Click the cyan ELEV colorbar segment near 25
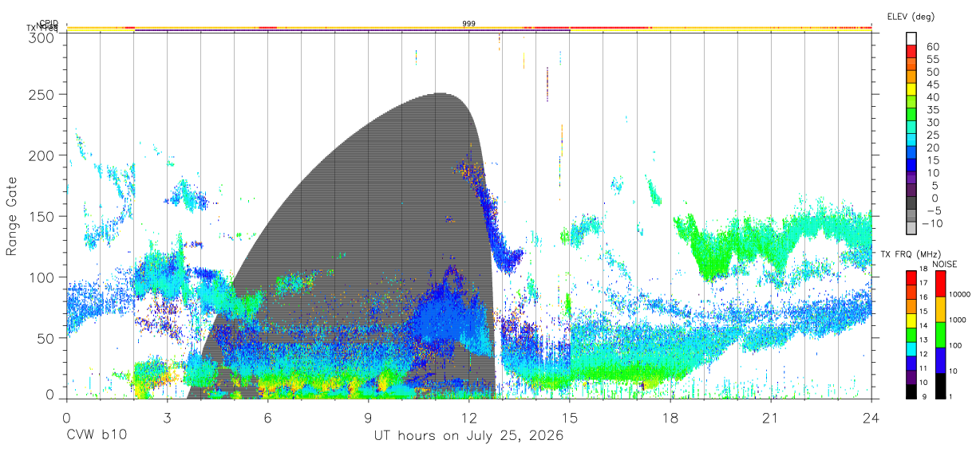Image resolution: width=980 pixels, height=452 pixels. [911, 140]
